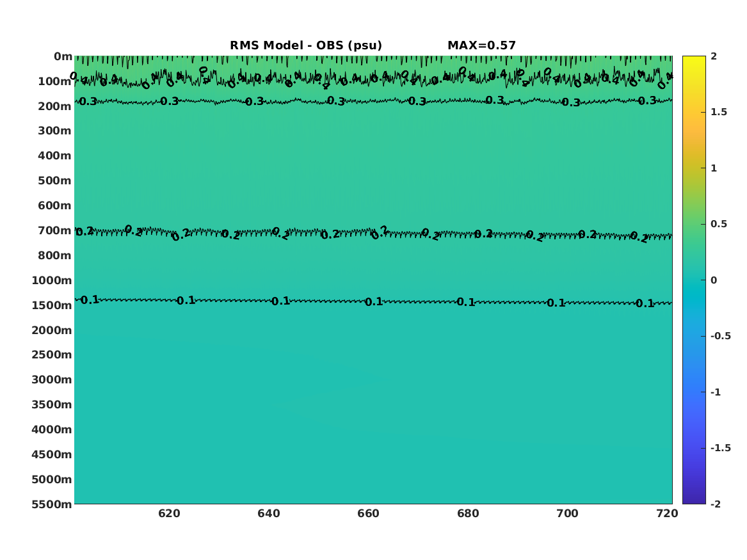Click the depth axis label "2500m"
This screenshot has height=560, width=747.
tap(52, 355)
